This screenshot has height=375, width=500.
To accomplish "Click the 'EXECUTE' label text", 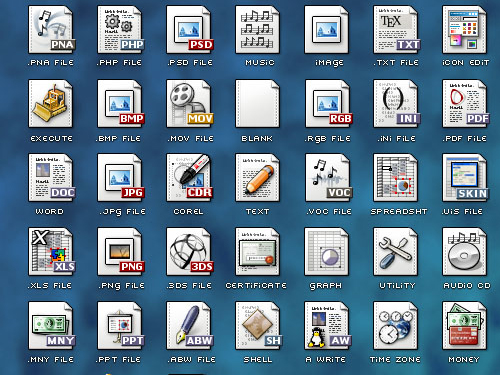I will coord(51,138).
